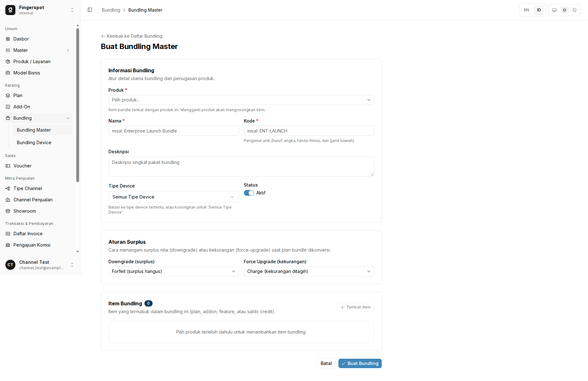The image size is (588, 381).
Task: Focus the Nama input field
Action: [174, 131]
